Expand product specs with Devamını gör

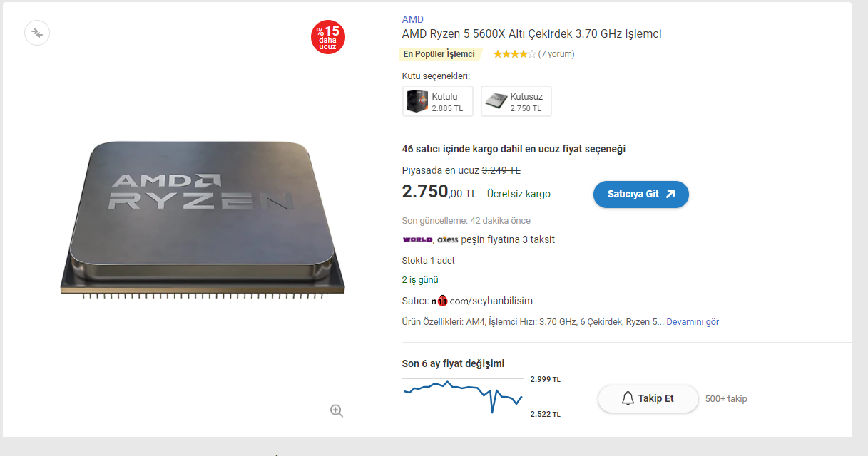click(x=693, y=322)
